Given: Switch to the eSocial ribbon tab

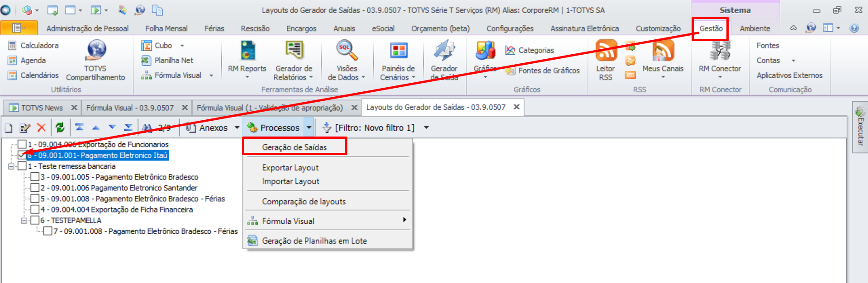Looking at the screenshot, I should coord(383,28).
